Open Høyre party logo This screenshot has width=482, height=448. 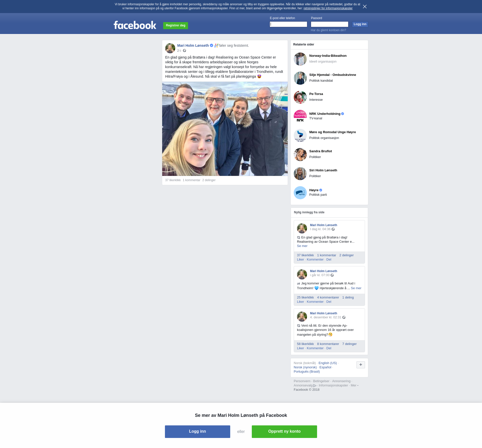[x=300, y=193]
